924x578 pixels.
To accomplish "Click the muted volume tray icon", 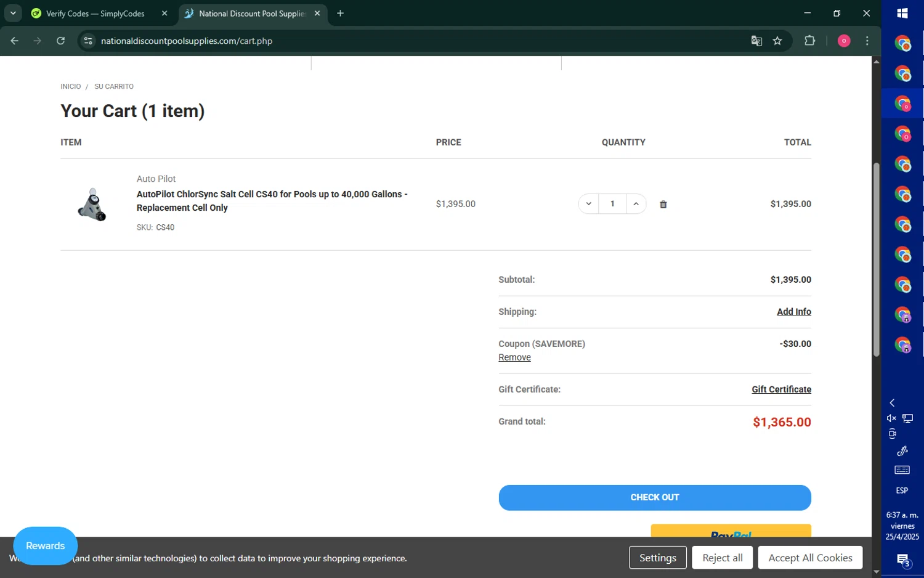I will (x=891, y=418).
